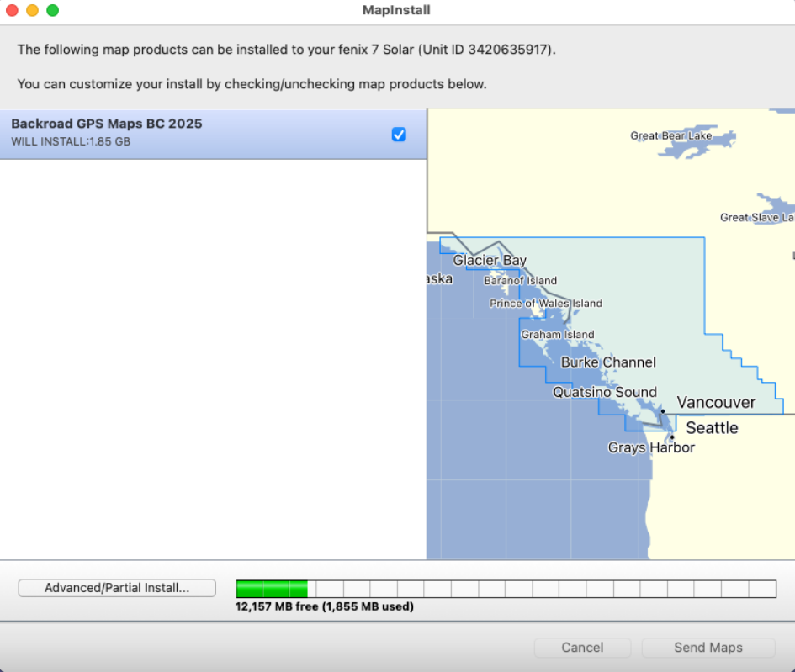This screenshot has height=672, width=795.
Task: Click the Great Bear Lake label
Action: coord(670,135)
